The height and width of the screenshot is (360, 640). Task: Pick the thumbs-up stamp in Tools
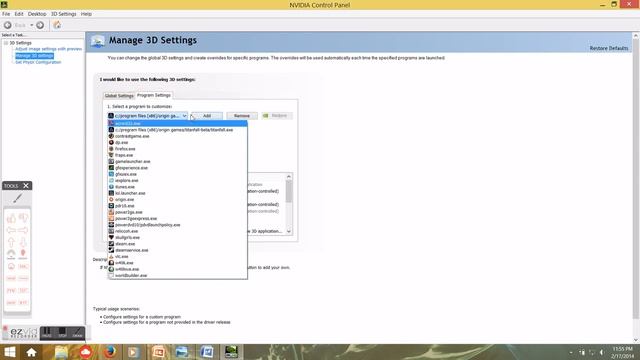pos(11,218)
